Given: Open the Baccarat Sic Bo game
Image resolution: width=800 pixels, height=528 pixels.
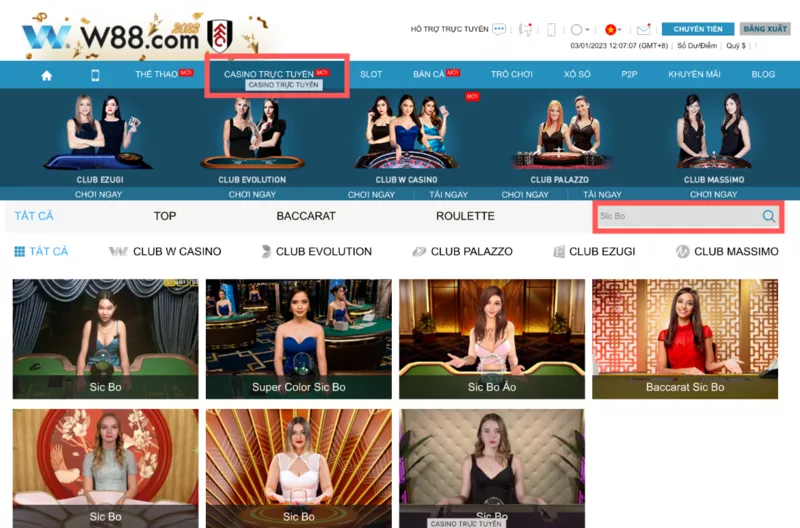Looking at the screenshot, I should click(685, 339).
